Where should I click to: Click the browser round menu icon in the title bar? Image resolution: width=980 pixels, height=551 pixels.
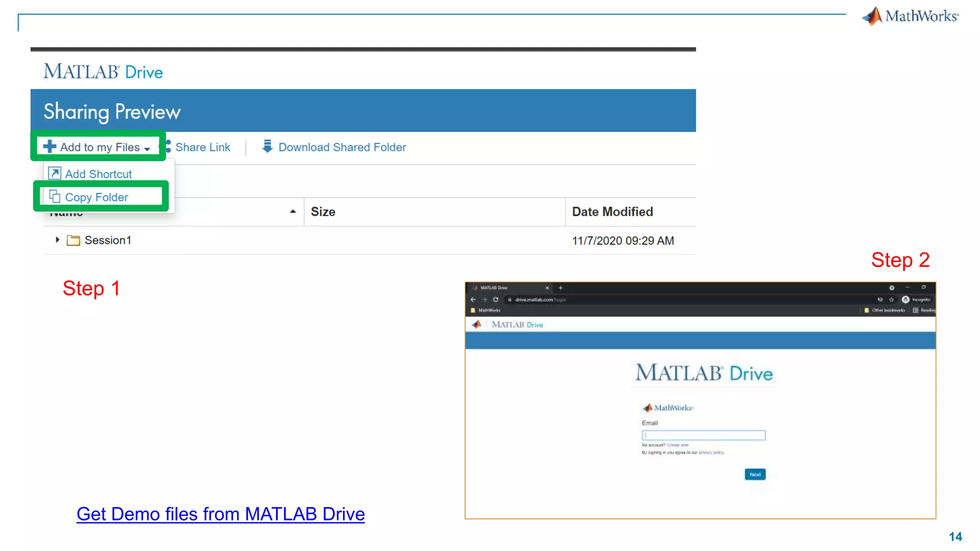(x=892, y=288)
